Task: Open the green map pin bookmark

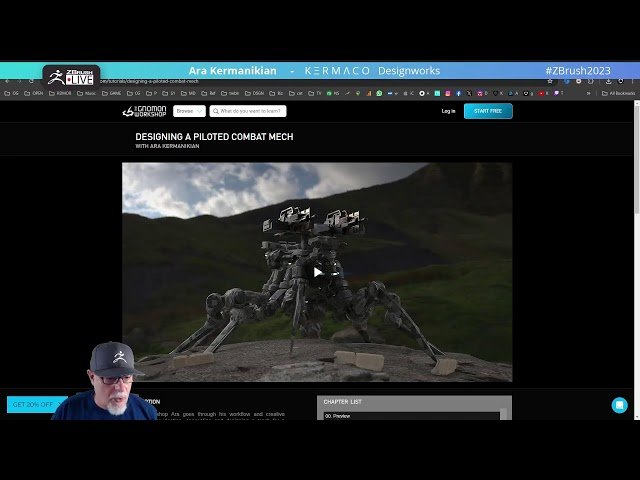Action: tap(358, 93)
